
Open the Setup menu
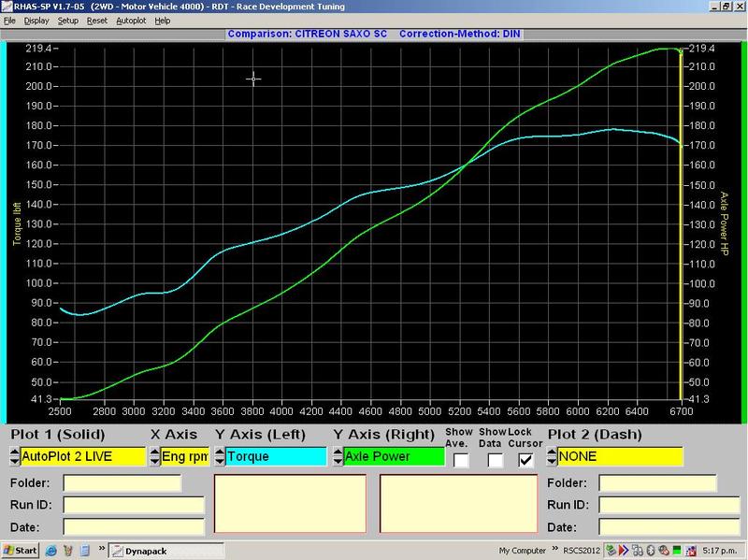pyautogui.click(x=67, y=20)
